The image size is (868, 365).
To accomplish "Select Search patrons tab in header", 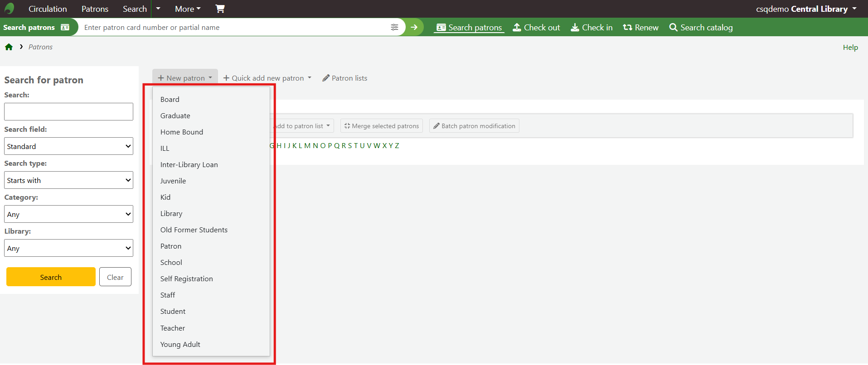I will pyautogui.click(x=469, y=27).
